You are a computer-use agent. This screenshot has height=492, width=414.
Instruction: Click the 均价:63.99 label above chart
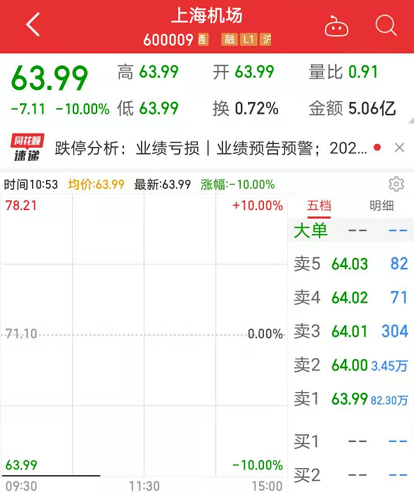(x=96, y=184)
